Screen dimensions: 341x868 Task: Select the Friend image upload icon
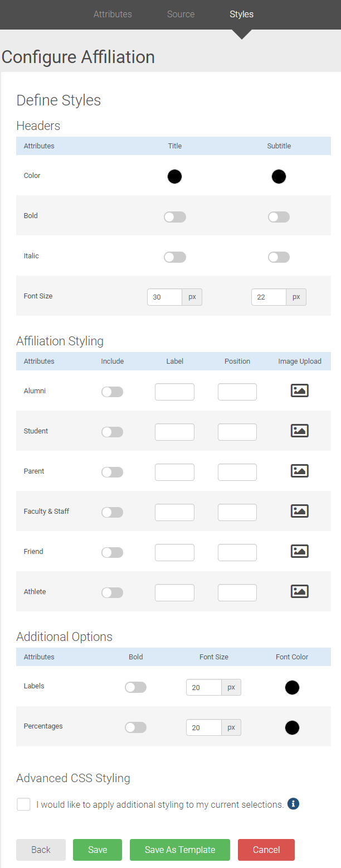click(x=299, y=551)
